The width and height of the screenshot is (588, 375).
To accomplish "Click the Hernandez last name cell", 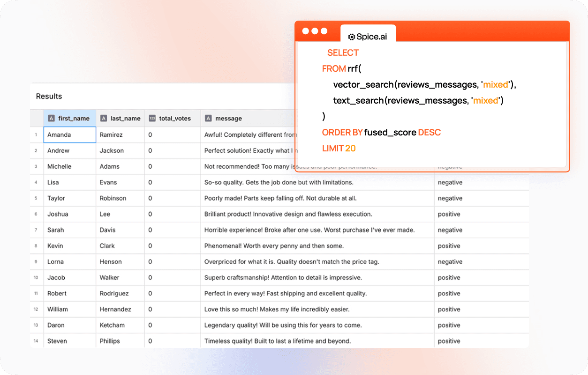I will [115, 309].
